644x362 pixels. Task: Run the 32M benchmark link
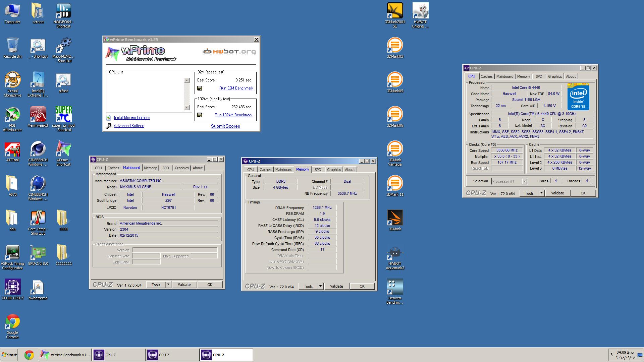coord(236,88)
